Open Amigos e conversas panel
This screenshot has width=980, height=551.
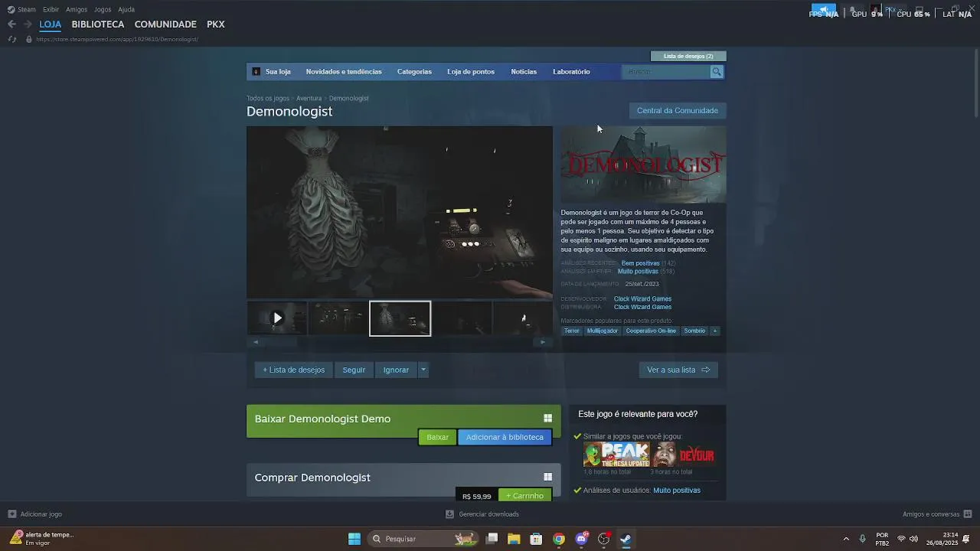point(937,514)
